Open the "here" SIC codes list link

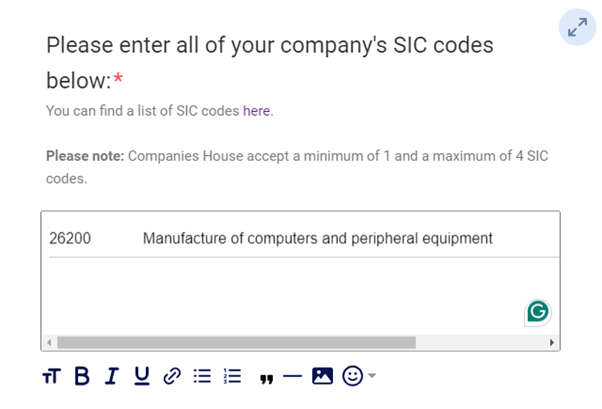[x=257, y=111]
